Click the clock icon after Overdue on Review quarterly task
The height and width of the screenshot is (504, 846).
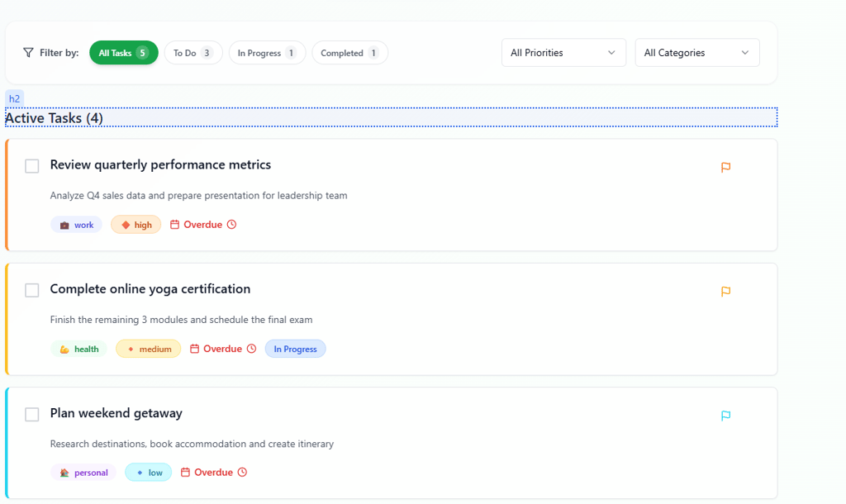tap(231, 225)
